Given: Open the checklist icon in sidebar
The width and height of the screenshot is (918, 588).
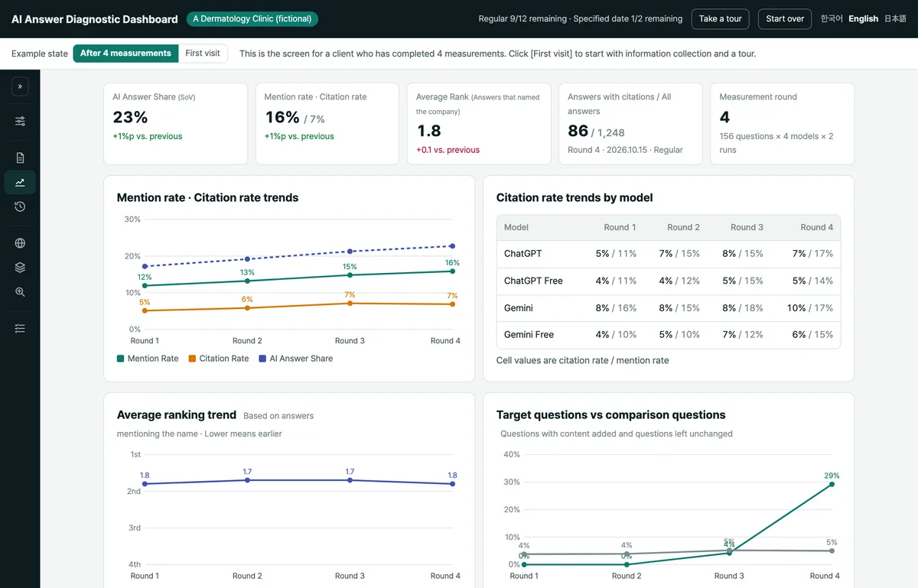Looking at the screenshot, I should pos(20,328).
